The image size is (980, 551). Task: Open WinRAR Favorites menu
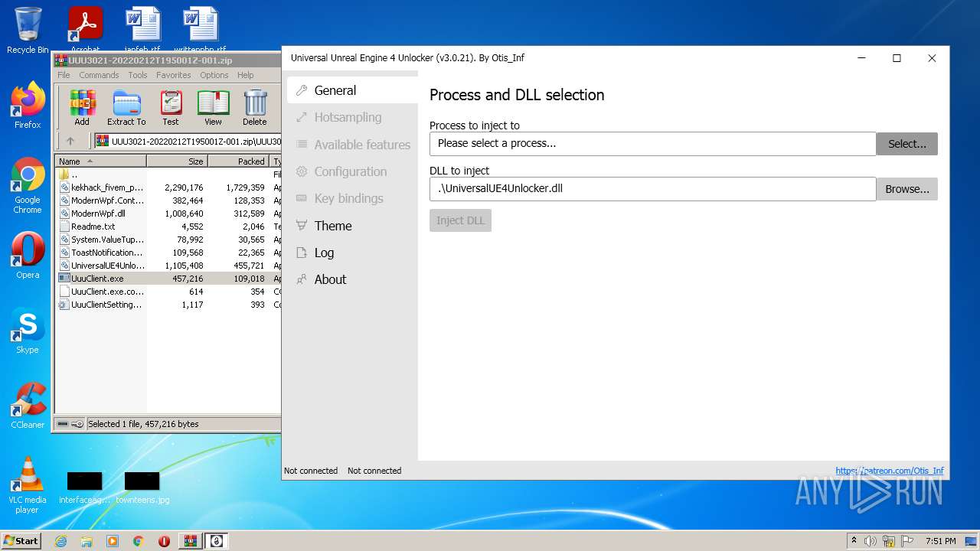click(x=174, y=75)
